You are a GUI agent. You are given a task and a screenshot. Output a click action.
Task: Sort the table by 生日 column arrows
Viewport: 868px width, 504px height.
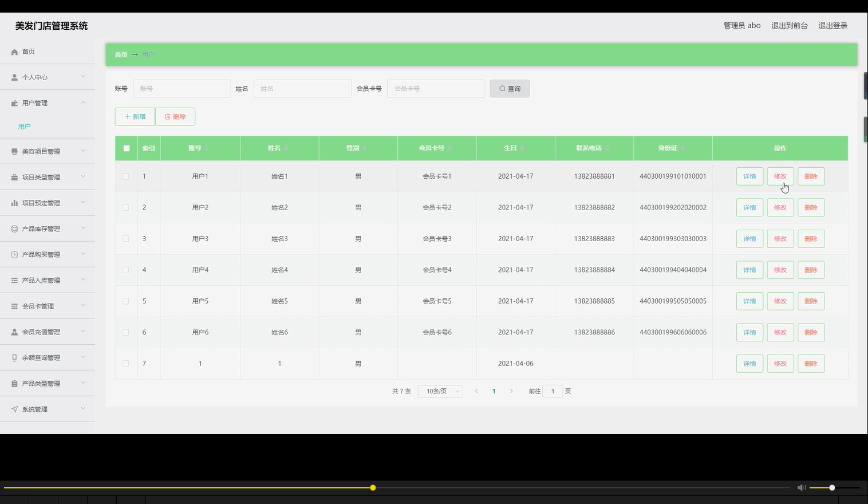coord(522,148)
